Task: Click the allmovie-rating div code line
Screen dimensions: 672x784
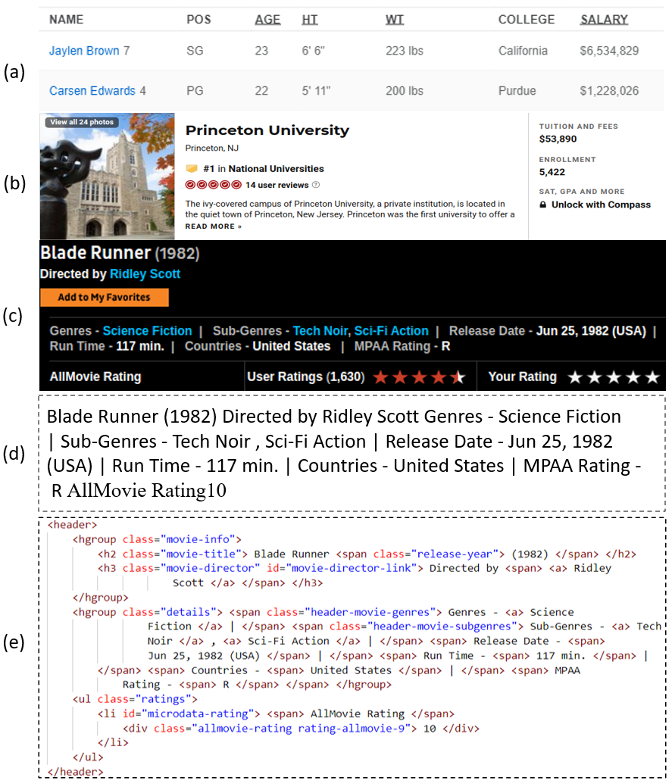Action: (x=301, y=728)
